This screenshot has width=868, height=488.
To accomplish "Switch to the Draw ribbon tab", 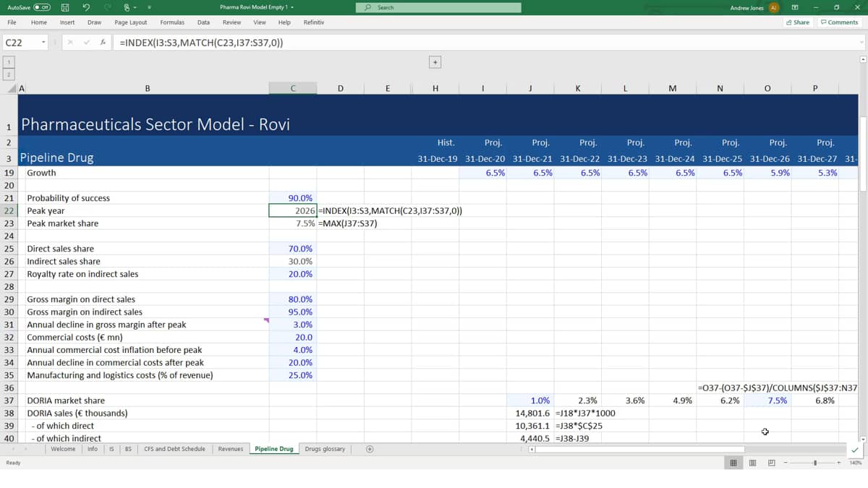I will [94, 22].
